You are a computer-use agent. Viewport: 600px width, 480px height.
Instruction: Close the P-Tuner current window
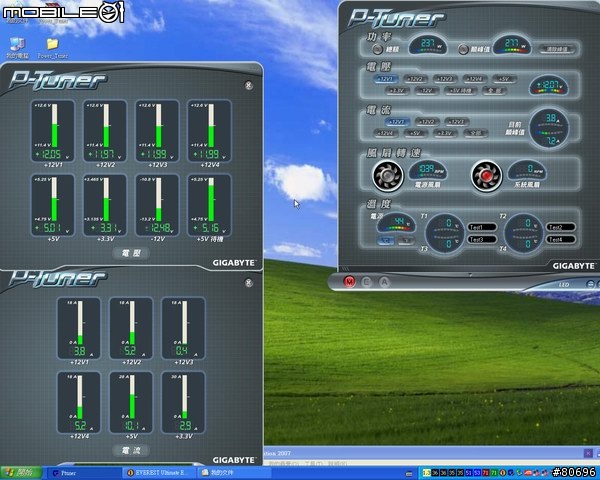coord(249,283)
